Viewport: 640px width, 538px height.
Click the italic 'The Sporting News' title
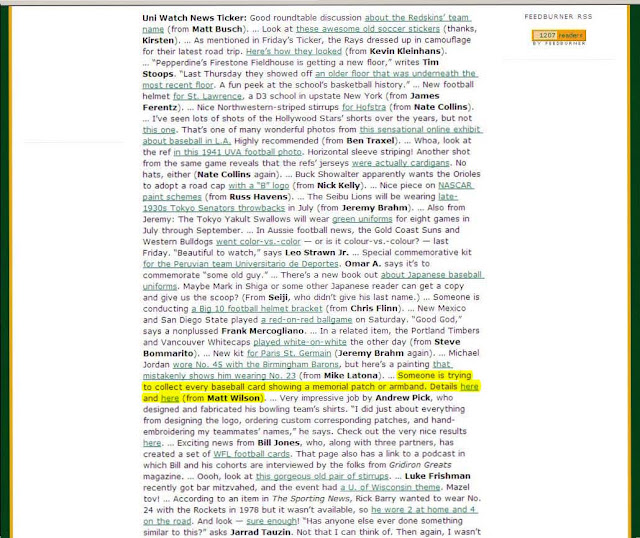[x=311, y=499]
